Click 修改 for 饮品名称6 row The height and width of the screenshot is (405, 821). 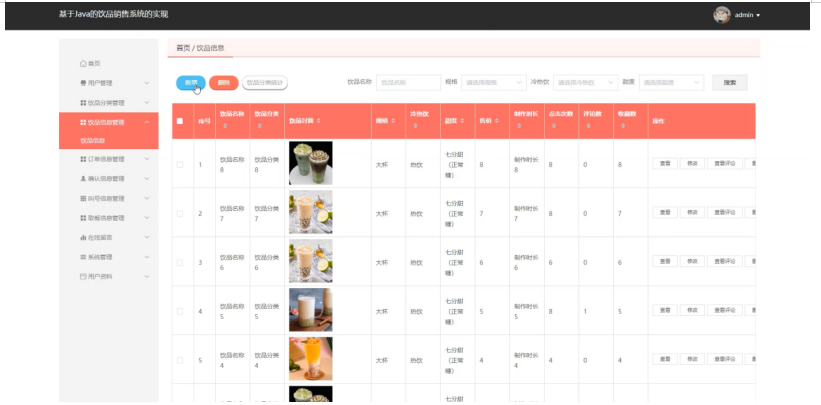[692, 261]
